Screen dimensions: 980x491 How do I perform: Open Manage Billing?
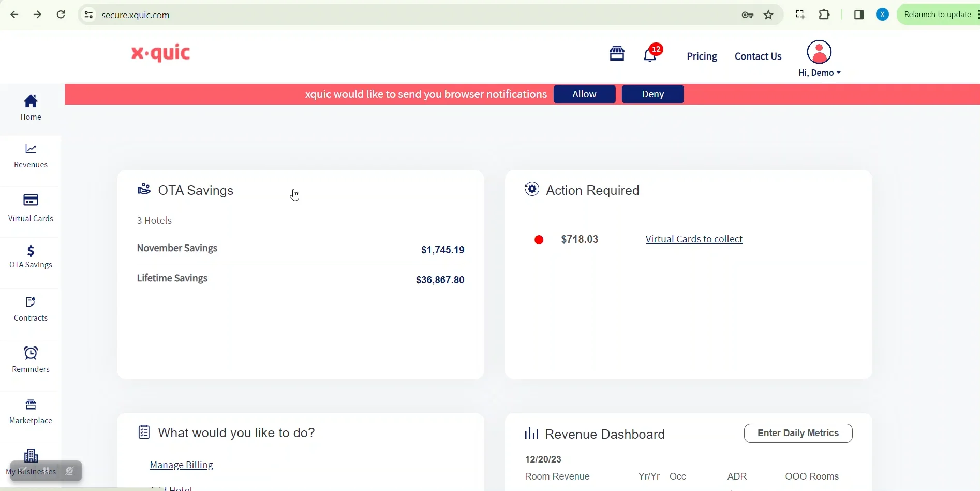tap(181, 465)
